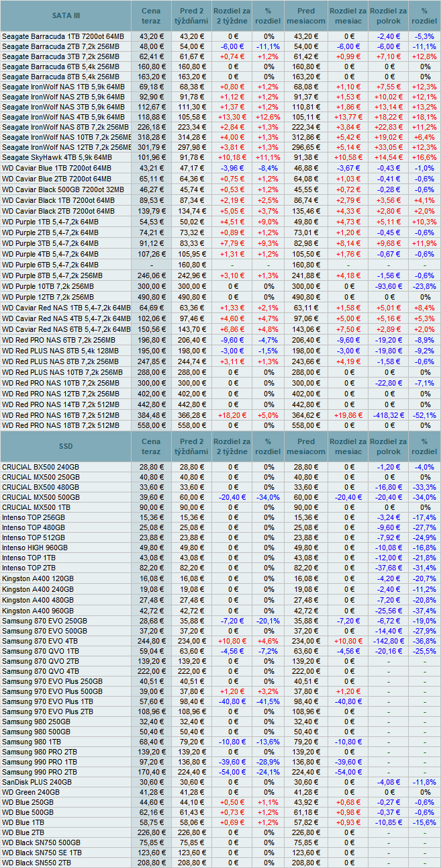Click row WD Green 240GB
The height and width of the screenshot is (868, 441).
[220, 793]
